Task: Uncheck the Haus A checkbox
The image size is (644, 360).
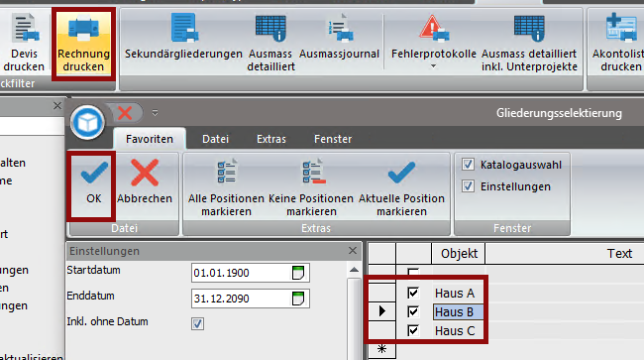Action: click(413, 293)
